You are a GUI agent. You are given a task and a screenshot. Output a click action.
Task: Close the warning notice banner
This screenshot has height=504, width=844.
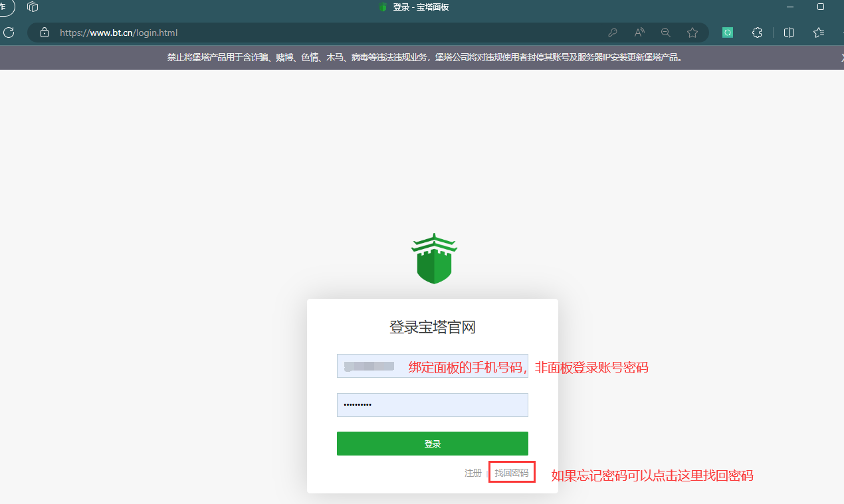point(841,58)
